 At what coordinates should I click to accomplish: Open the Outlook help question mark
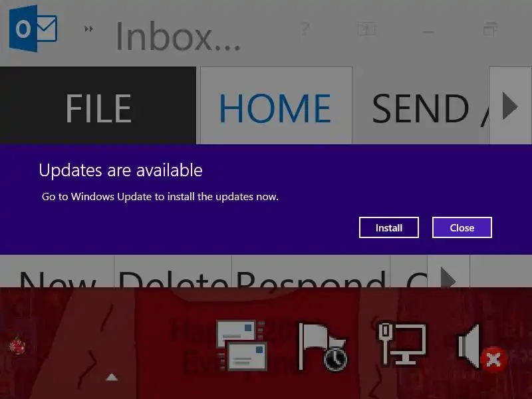click(x=305, y=29)
